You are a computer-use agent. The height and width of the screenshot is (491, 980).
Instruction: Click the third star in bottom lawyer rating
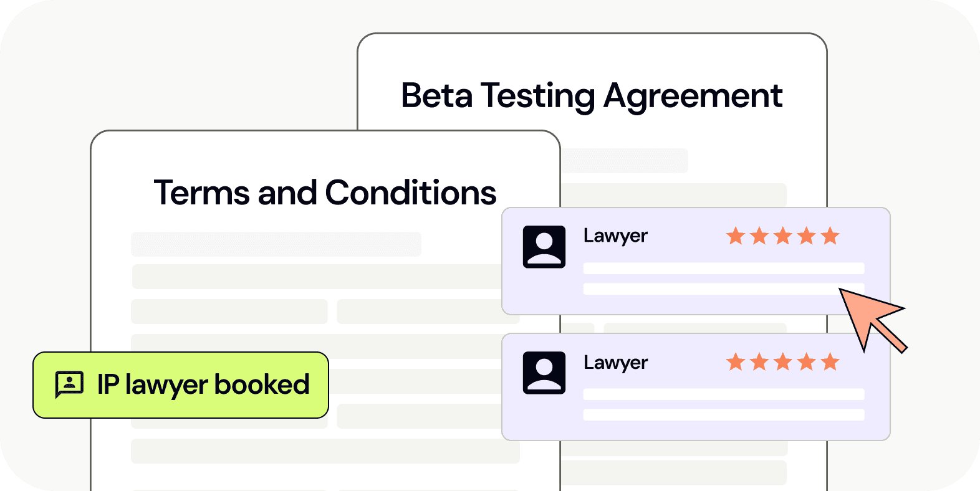point(783,361)
